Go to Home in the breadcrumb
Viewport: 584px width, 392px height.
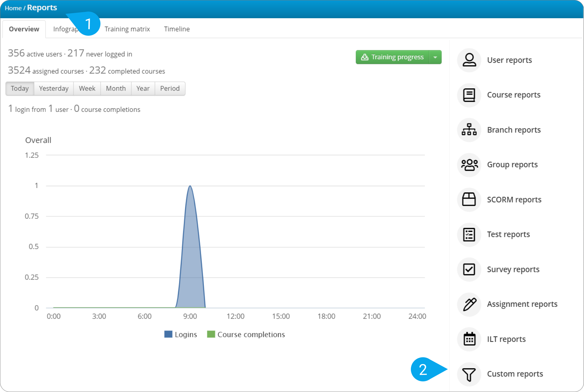point(13,8)
